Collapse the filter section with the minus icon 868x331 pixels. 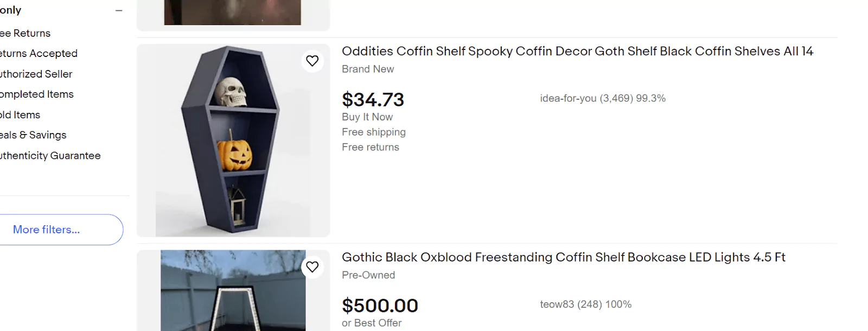tap(118, 10)
